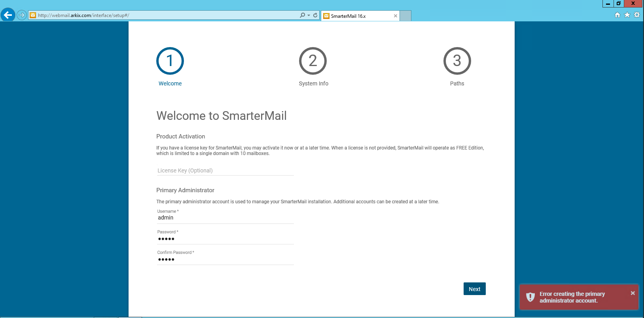The height and width of the screenshot is (318, 644).
Task: Focus the License Key (Optional) field
Action: [x=225, y=170]
